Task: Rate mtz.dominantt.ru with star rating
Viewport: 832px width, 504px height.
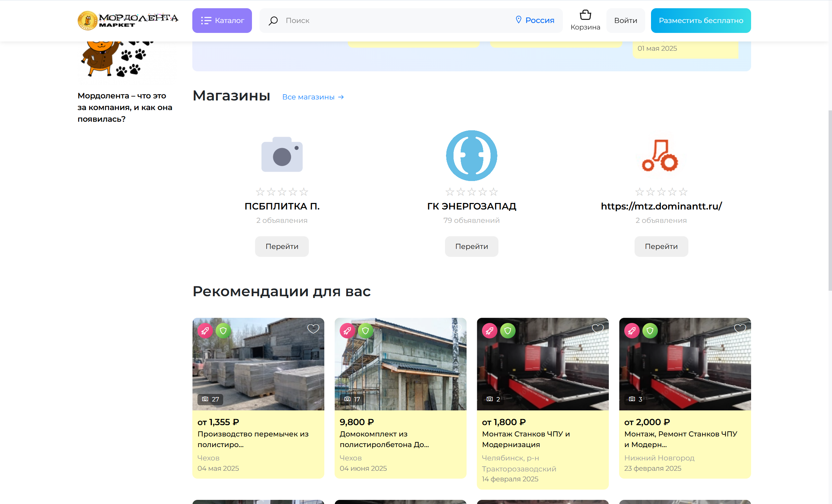Action: tap(661, 192)
